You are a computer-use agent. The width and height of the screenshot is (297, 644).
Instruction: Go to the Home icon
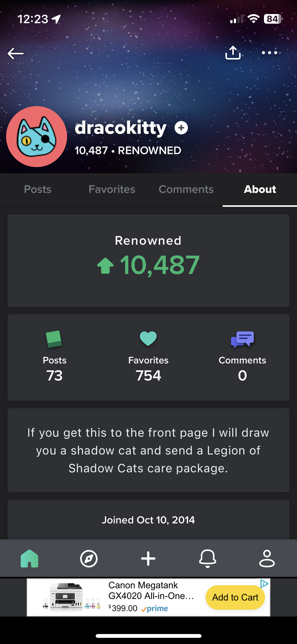click(30, 558)
